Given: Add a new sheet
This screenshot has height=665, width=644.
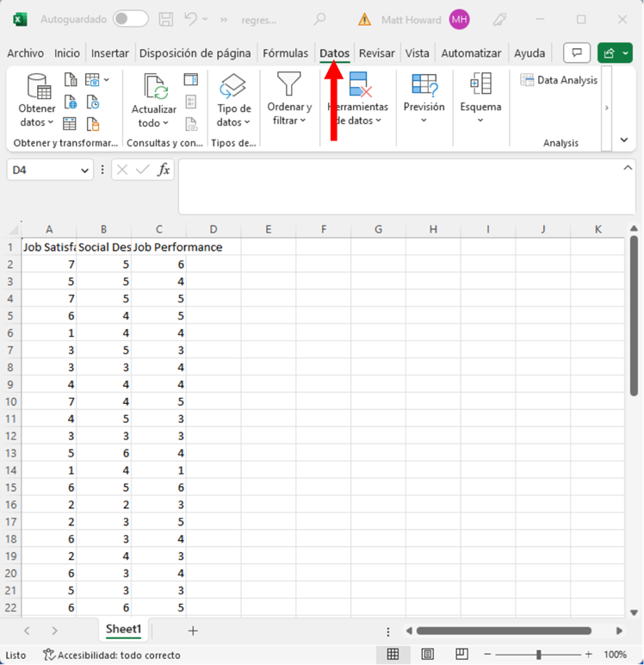Looking at the screenshot, I should 193,631.
